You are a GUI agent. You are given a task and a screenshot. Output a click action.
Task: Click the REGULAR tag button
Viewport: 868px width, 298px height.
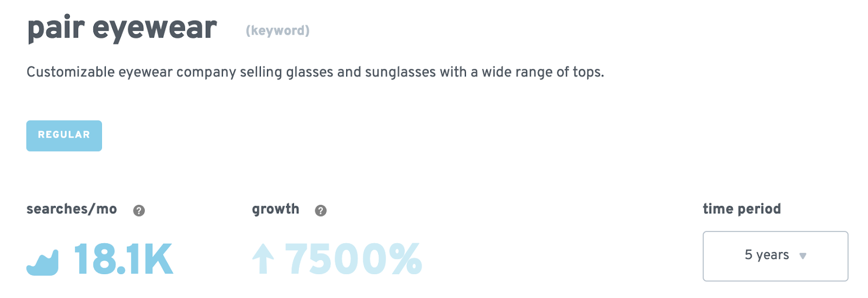tap(64, 135)
